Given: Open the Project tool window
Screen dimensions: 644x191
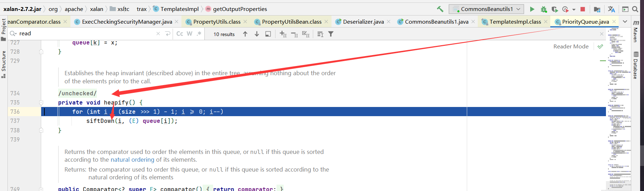Looking at the screenshot, I should click(x=4, y=29).
